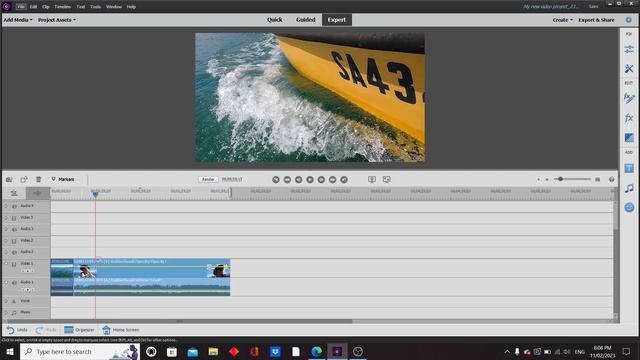Click the Type here to search box
Image resolution: width=640 pixels, height=360 pixels.
(x=80, y=351)
